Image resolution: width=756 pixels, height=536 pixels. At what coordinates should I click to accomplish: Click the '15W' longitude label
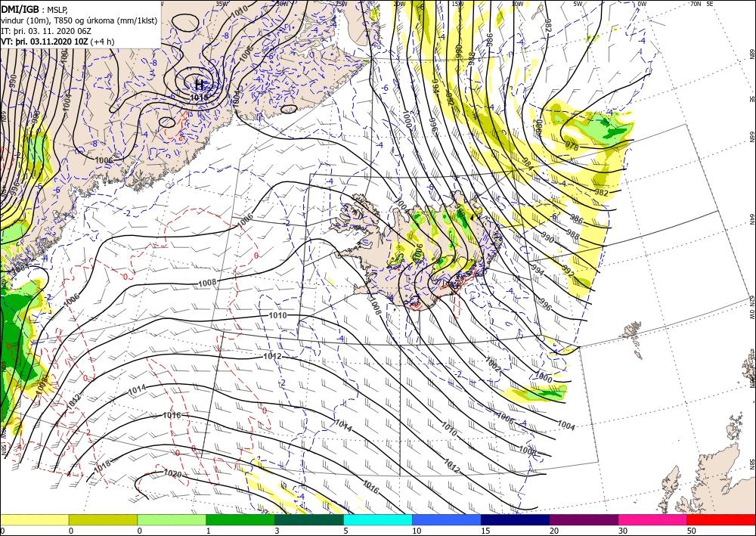[457, 4]
